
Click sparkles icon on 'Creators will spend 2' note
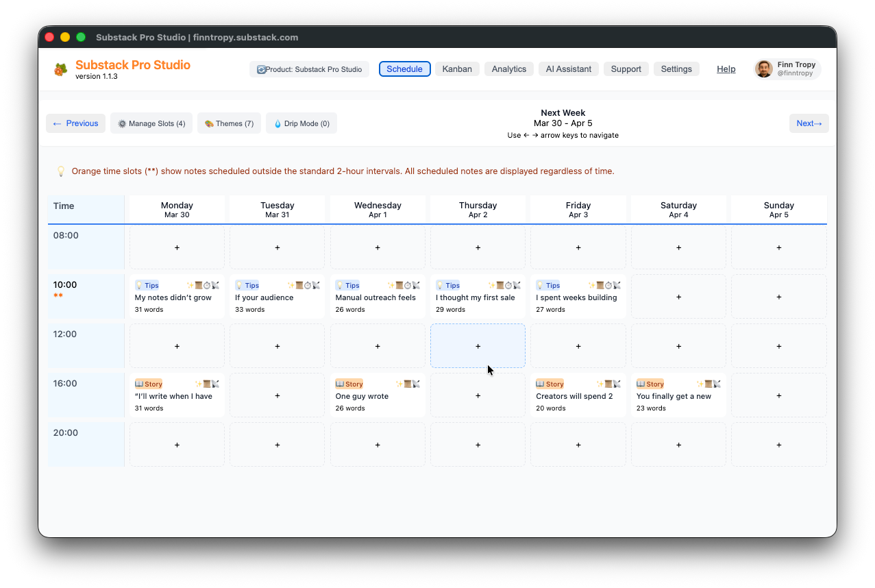[x=600, y=384]
